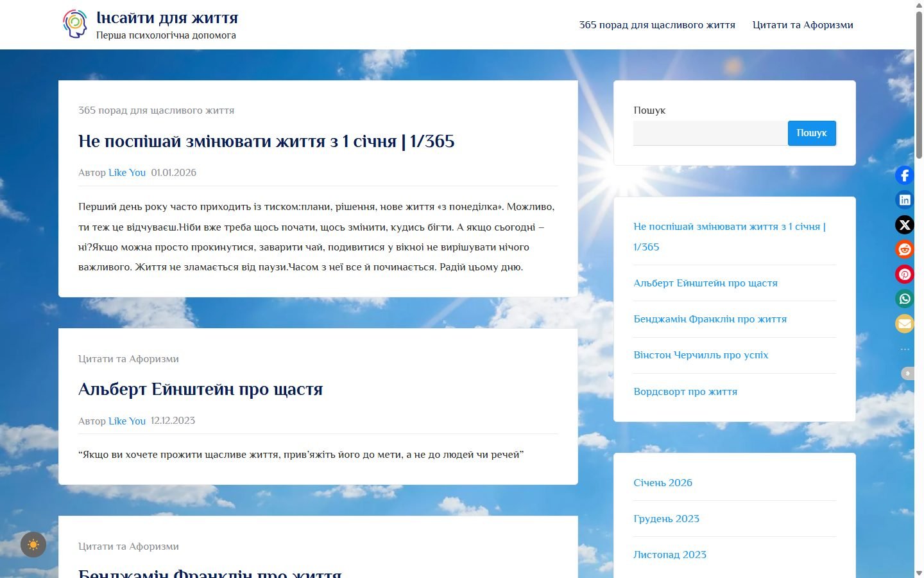Share the page via WhatsApp
Screen dimensions: 924x578
click(905, 299)
